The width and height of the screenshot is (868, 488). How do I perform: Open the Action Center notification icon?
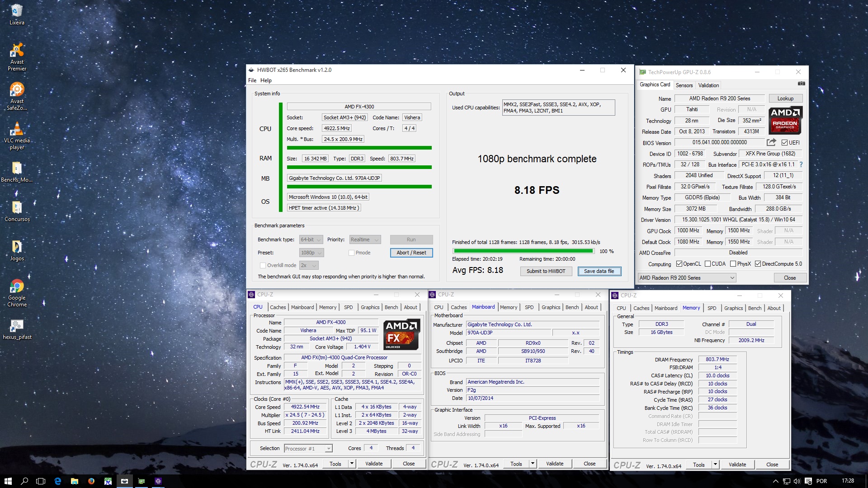[807, 481]
